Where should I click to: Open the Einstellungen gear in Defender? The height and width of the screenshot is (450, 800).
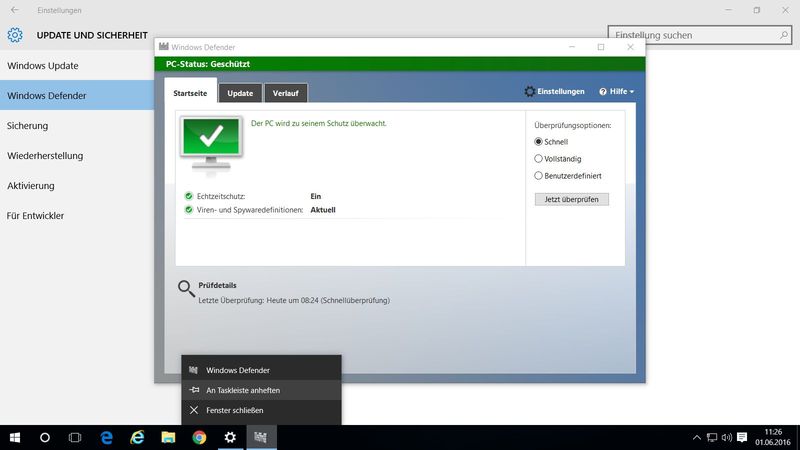tap(530, 92)
